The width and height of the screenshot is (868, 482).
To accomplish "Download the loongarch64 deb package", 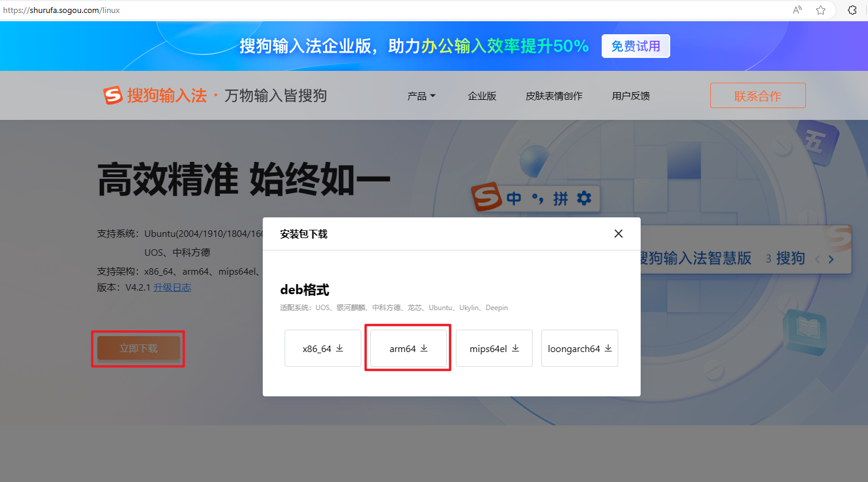I will tap(580, 349).
